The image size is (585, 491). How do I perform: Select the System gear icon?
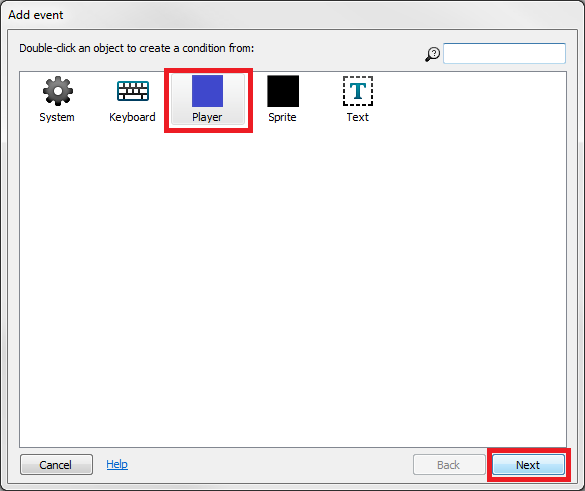tap(57, 91)
